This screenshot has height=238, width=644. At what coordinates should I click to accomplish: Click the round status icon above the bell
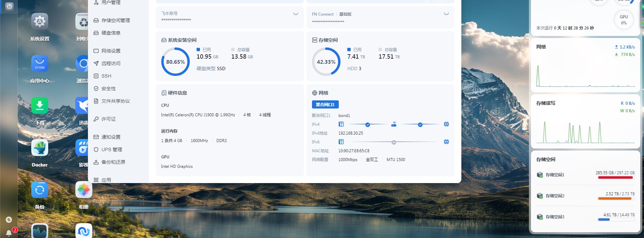tap(9, 219)
